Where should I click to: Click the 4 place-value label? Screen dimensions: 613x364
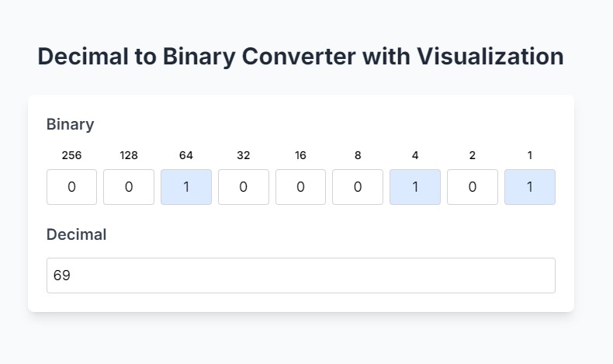pos(415,155)
